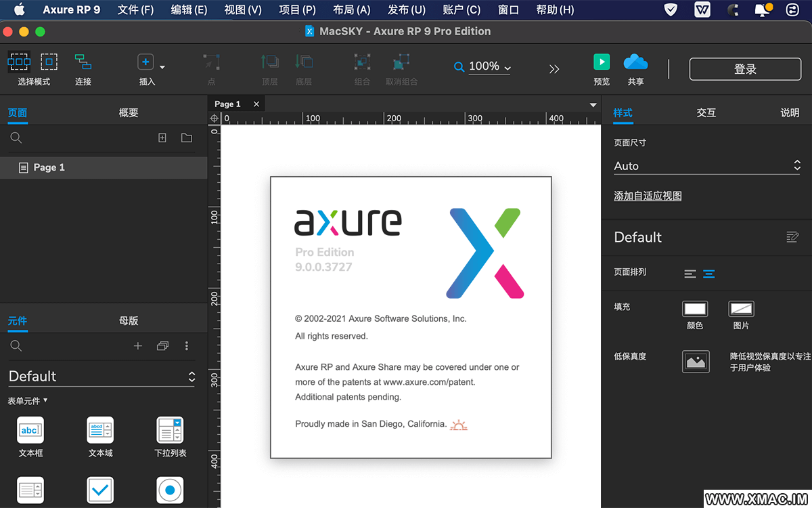Viewport: 812px width, 508px height.
Task: Select the list box widget icon
Action: 30,490
